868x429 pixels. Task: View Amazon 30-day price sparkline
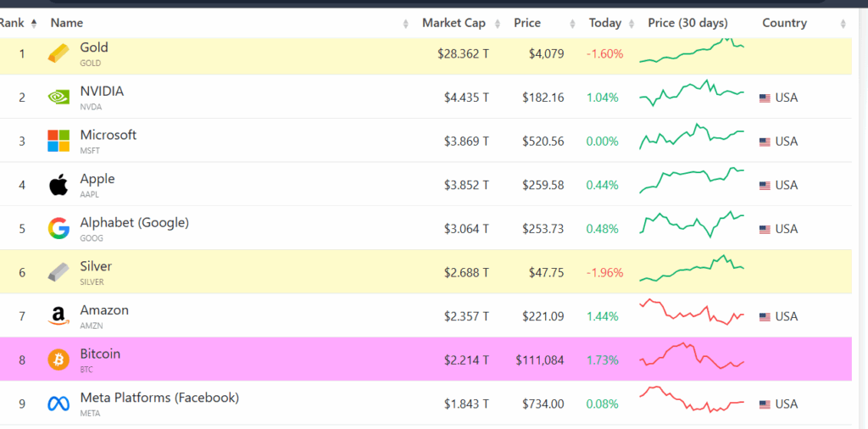(x=692, y=313)
